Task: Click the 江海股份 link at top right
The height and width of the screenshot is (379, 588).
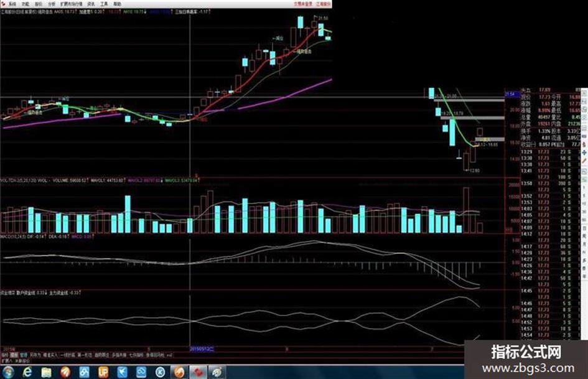Action: pyautogui.click(x=324, y=4)
